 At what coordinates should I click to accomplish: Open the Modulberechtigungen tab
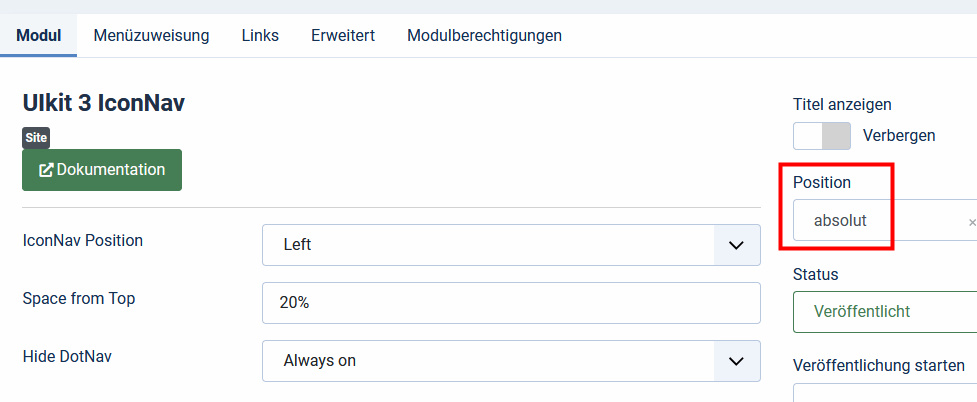[x=485, y=36]
